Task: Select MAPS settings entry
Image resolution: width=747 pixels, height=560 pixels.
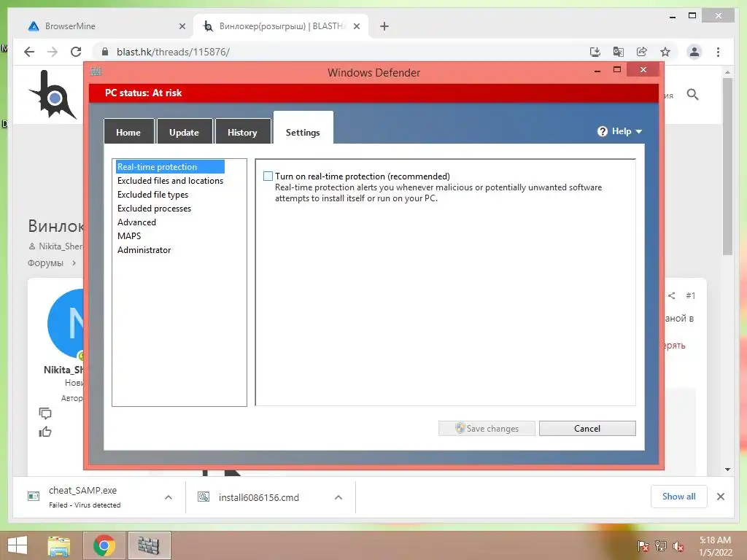Action: pos(129,236)
